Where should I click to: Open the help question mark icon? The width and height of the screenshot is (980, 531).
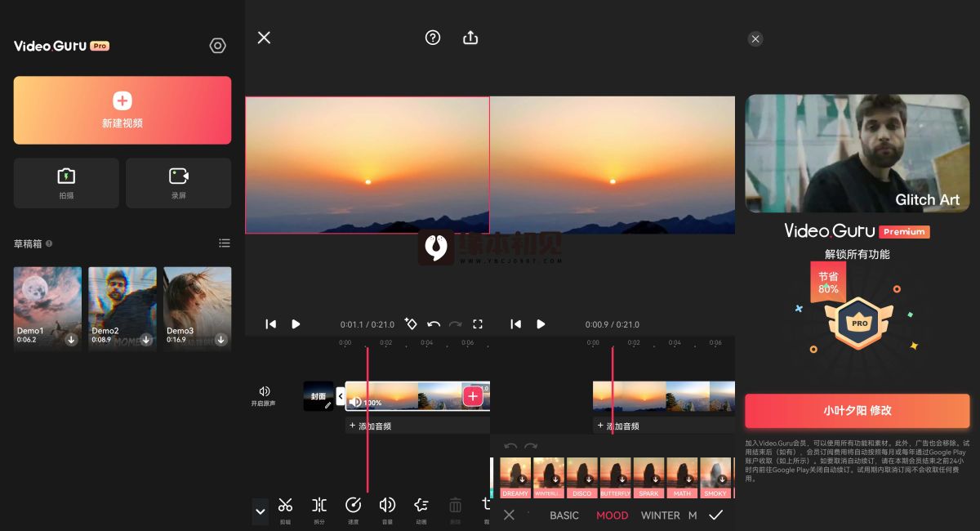point(433,38)
